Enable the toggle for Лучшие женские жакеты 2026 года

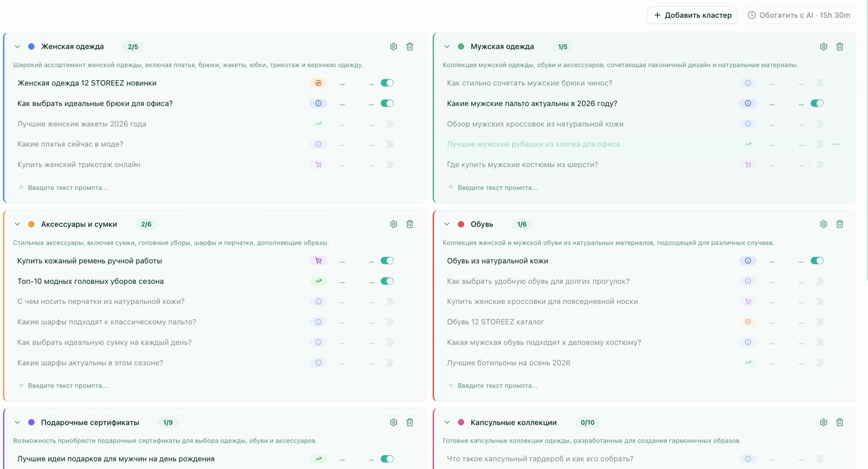(387, 124)
